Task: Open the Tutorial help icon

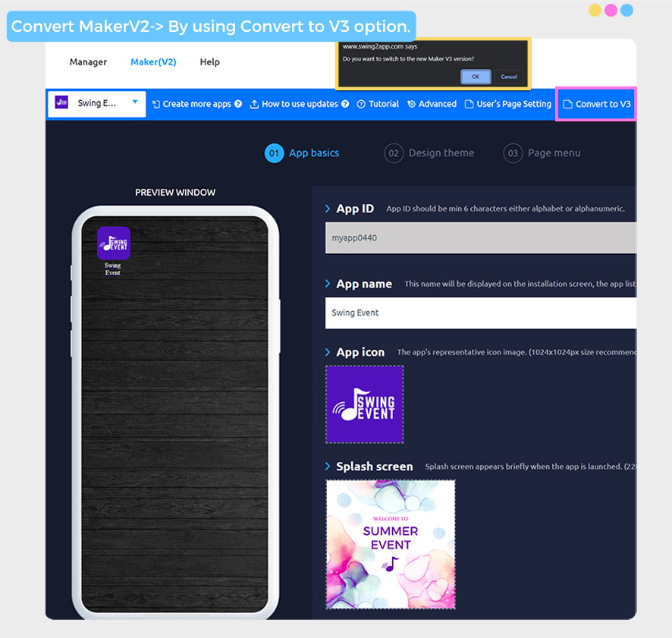Action: (361, 104)
